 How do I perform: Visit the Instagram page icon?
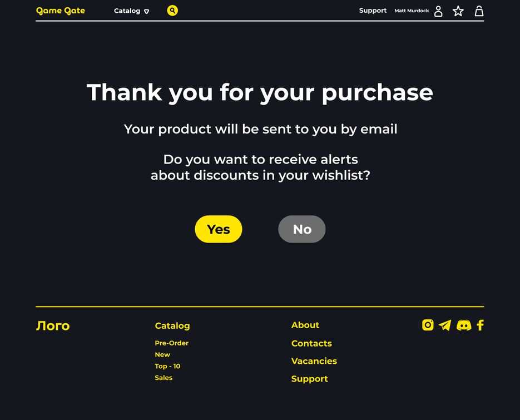coord(428,325)
